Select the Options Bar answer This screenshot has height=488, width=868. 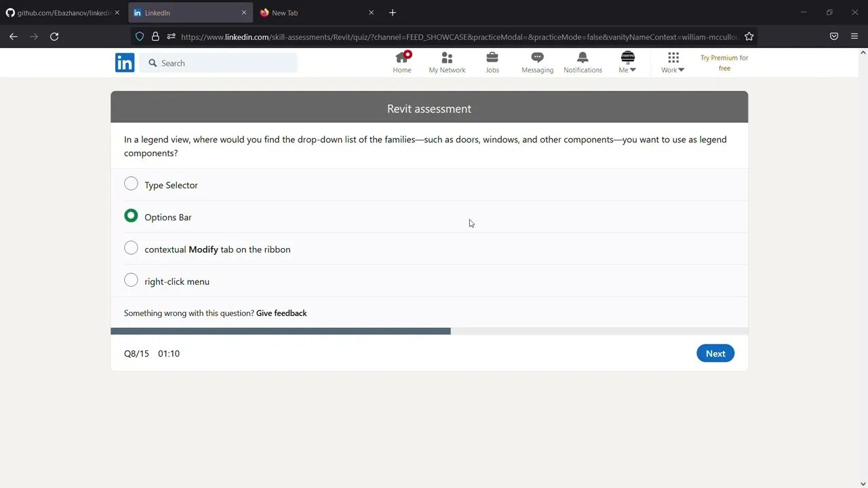131,216
